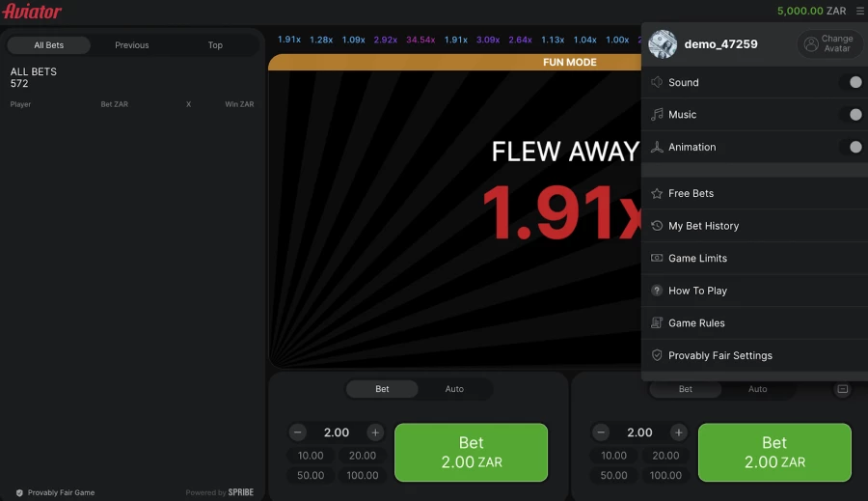The height and width of the screenshot is (501, 868).
Task: Open the hamburger menu icon
Action: [x=859, y=12]
